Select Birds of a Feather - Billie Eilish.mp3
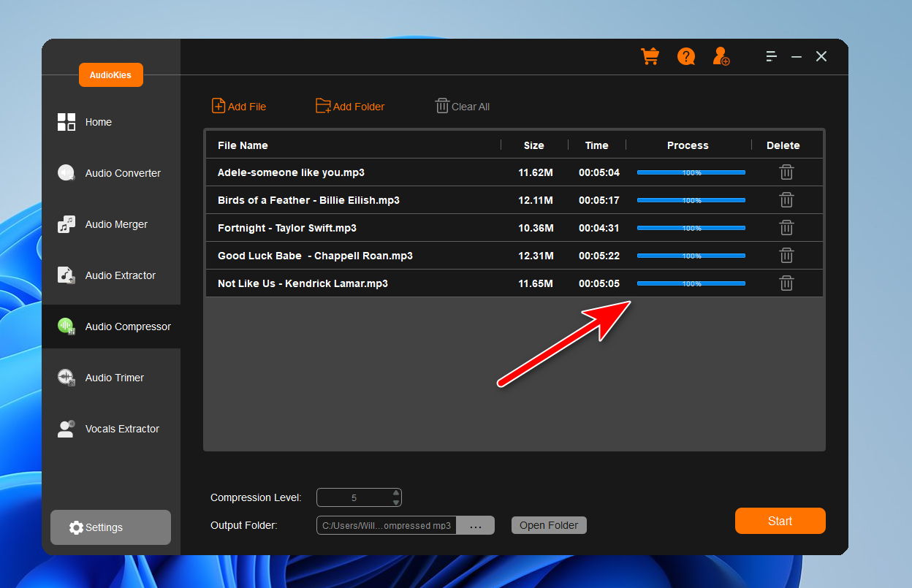The height and width of the screenshot is (588, 912). coord(308,200)
